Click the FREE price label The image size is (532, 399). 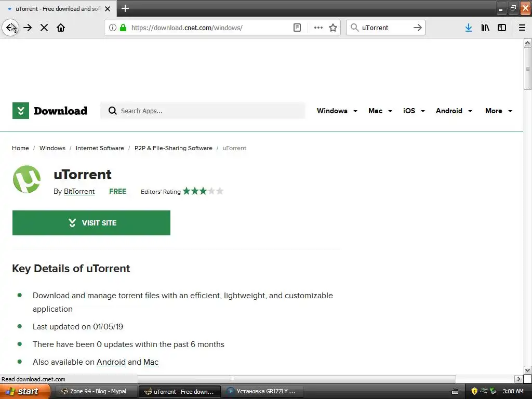[x=118, y=191]
